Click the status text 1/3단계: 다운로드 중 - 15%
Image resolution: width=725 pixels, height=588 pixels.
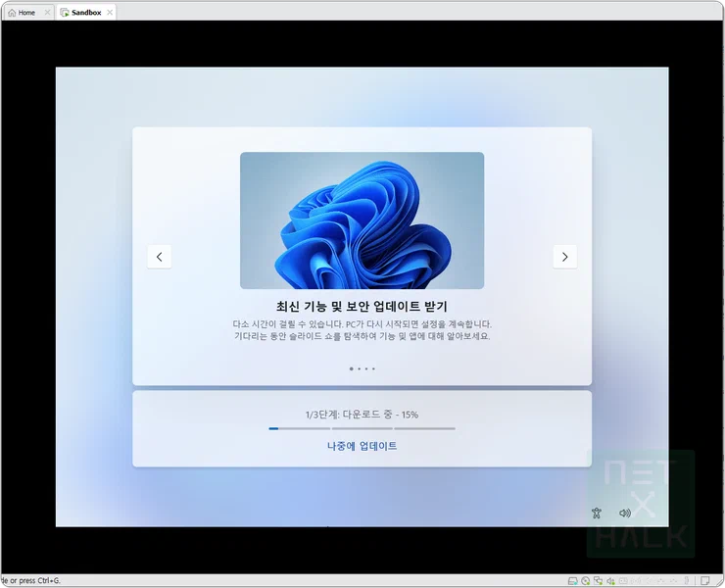coord(362,415)
